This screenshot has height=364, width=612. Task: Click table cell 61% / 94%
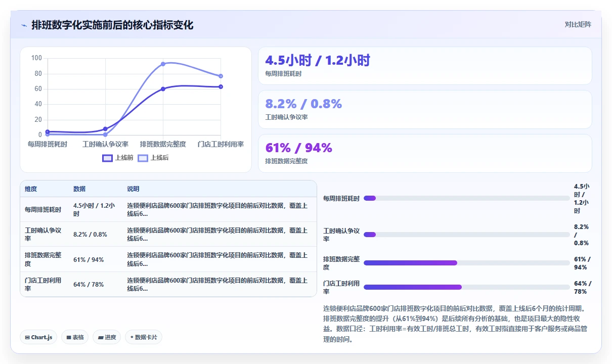point(89,259)
